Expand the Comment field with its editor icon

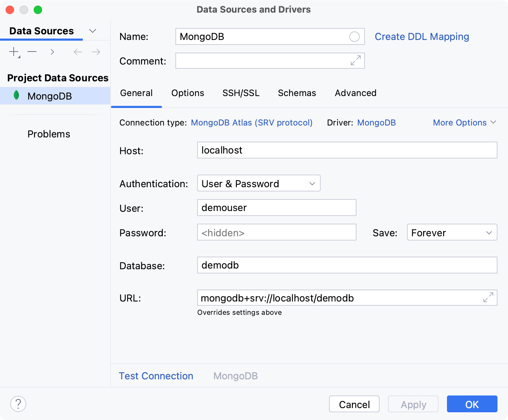point(355,61)
